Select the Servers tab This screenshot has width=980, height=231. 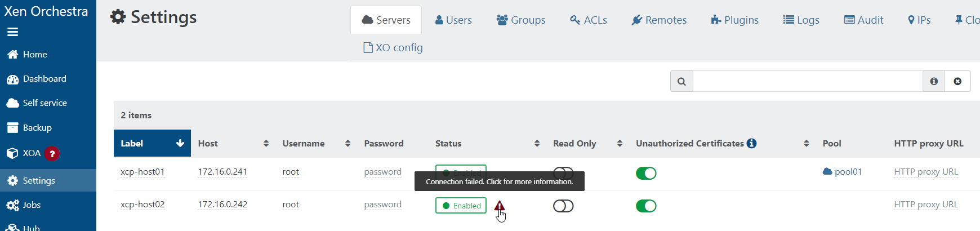(x=386, y=20)
